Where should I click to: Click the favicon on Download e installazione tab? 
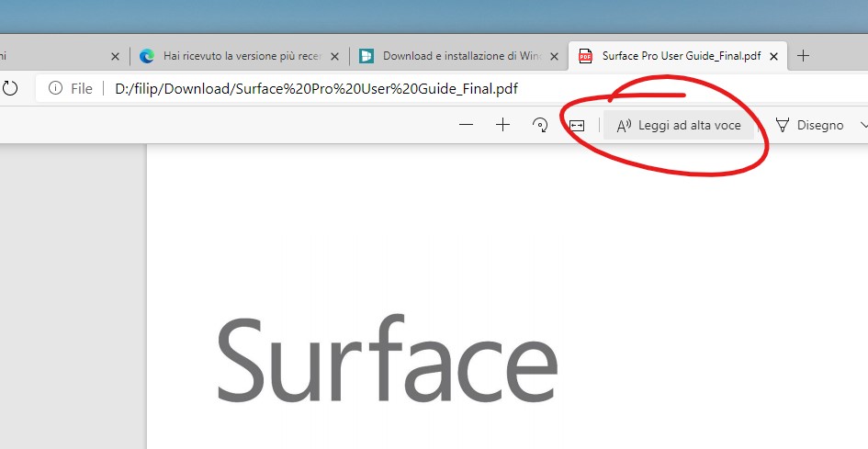coord(366,56)
